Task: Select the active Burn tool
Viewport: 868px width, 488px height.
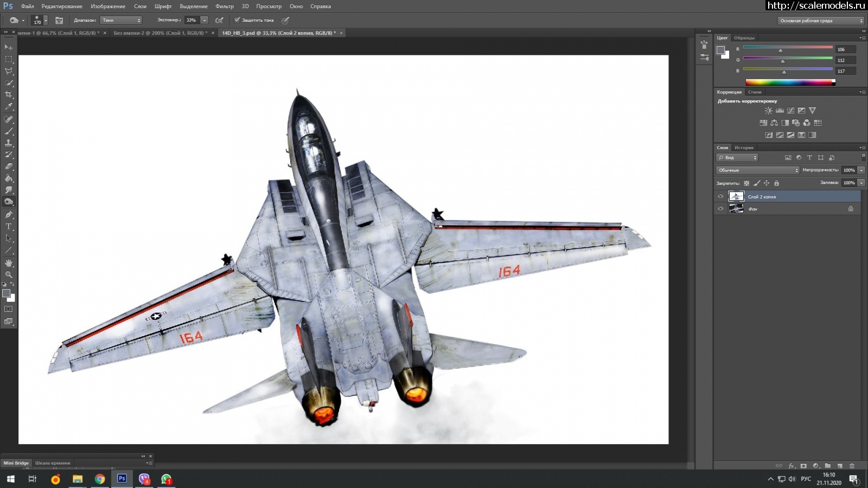Action: 9,202
